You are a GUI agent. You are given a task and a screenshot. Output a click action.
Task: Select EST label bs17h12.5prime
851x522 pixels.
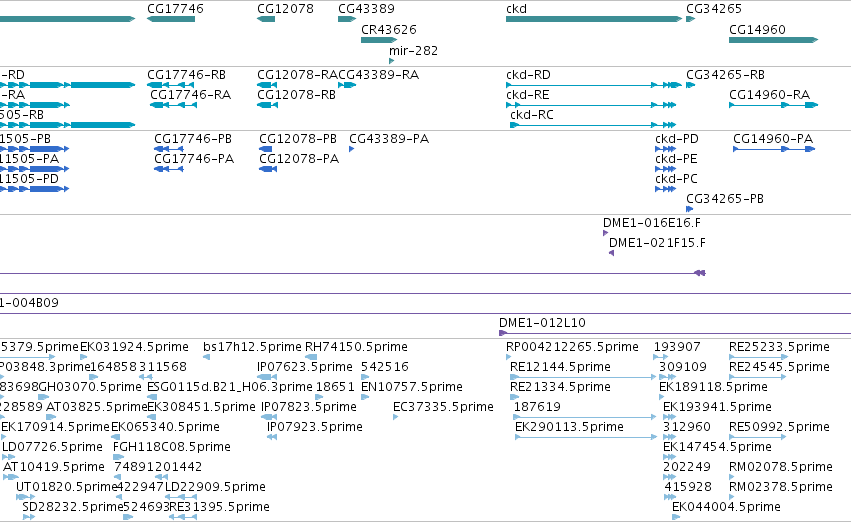[x=252, y=346]
